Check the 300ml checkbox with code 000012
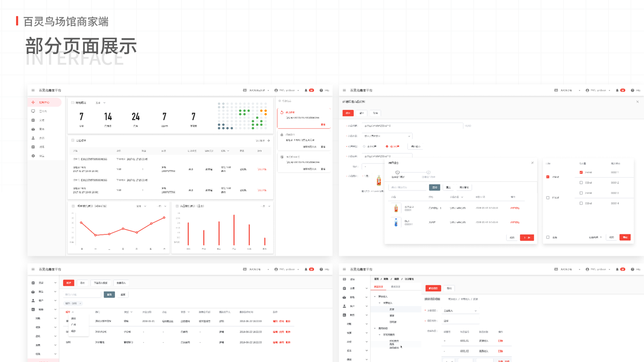644x362 pixels. pyautogui.click(x=581, y=183)
